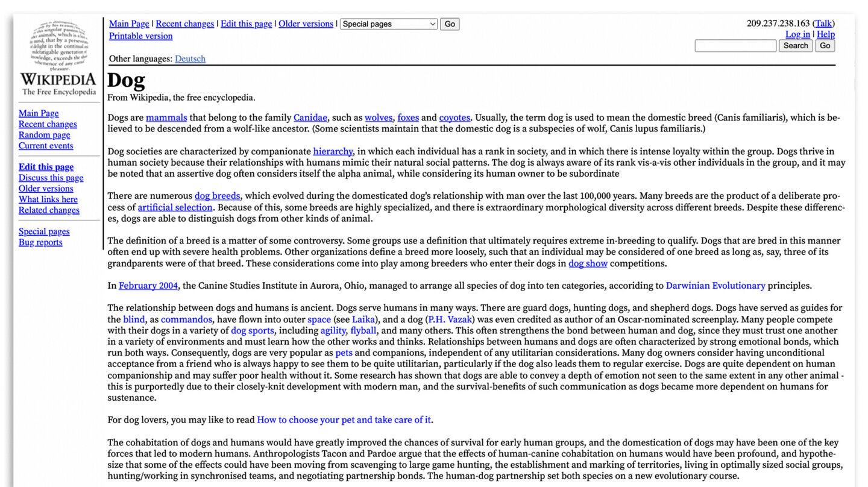868x487 pixels.
Task: Select Recent changes in top navigation
Action: coord(184,24)
